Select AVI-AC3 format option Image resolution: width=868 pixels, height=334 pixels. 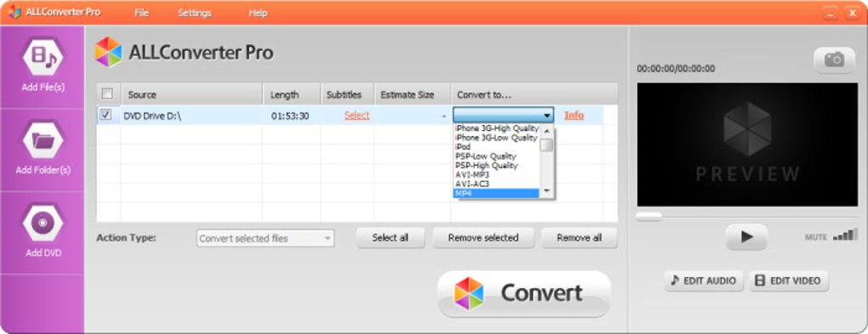tap(497, 184)
